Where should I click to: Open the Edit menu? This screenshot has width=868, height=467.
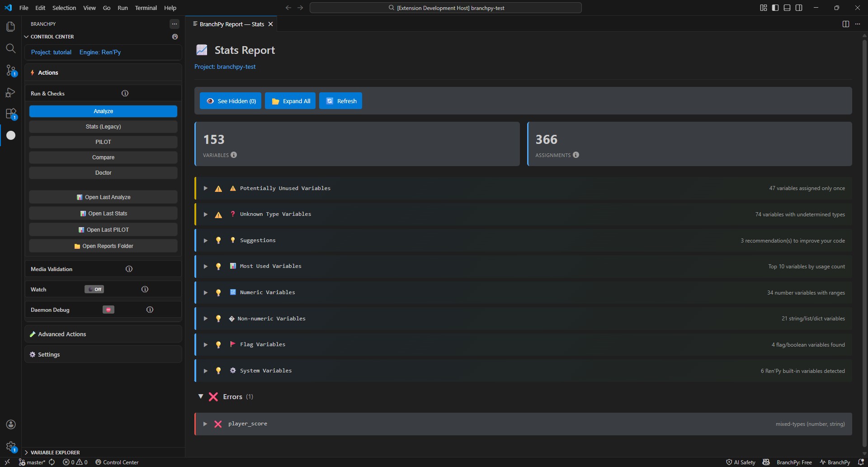[x=40, y=8]
